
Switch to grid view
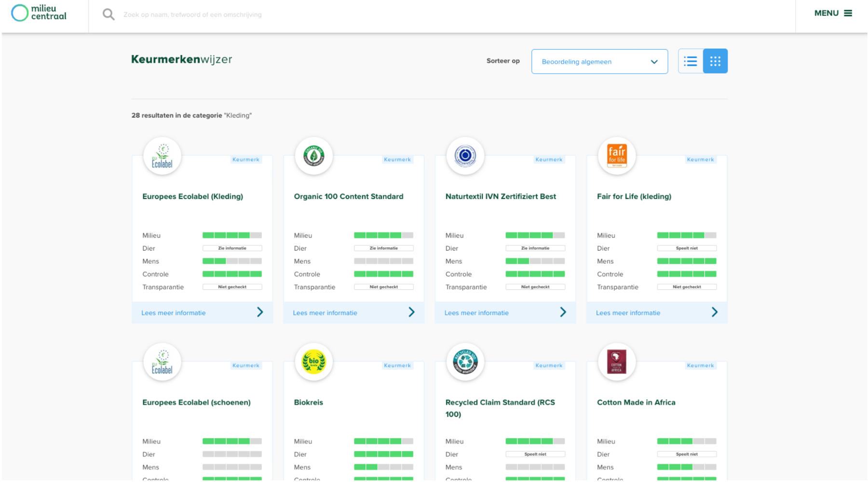[715, 61]
